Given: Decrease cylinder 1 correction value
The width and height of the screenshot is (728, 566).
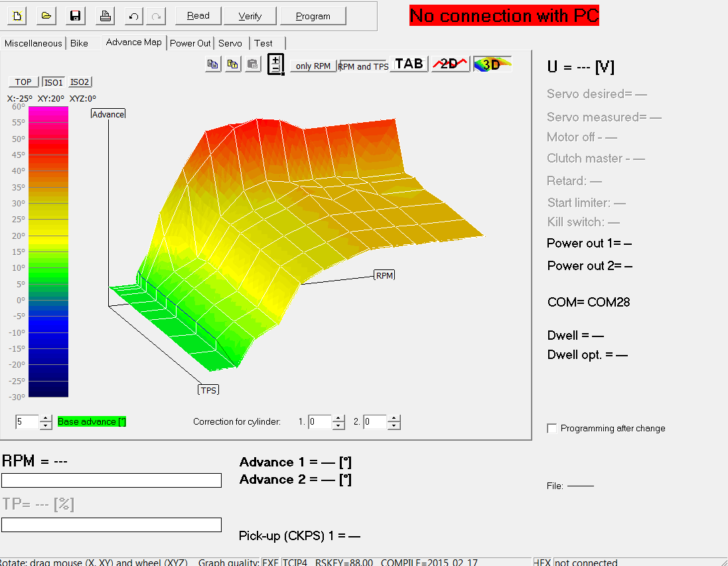Looking at the screenshot, I should (338, 425).
